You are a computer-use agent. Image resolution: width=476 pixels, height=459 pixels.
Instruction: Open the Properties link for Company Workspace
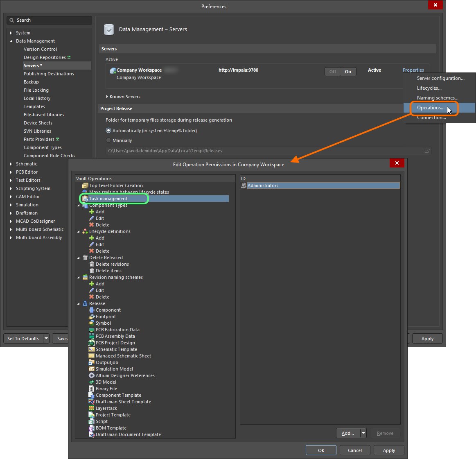pyautogui.click(x=413, y=70)
